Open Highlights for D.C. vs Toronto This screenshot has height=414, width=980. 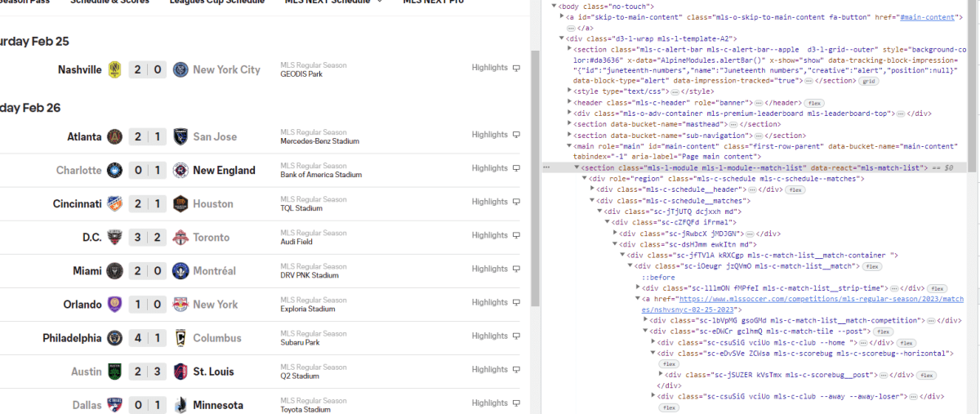pos(496,235)
